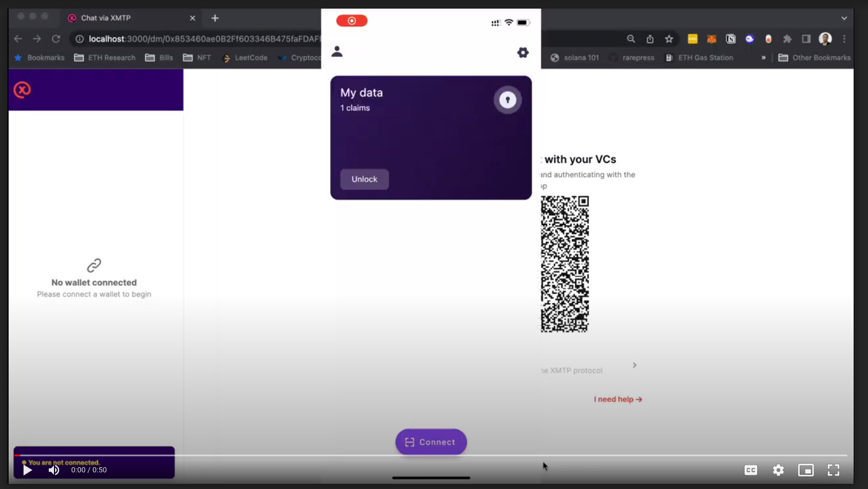Screen dimensions: 868x489
Task: Expand the XMTP protocol chevron row
Action: pyautogui.click(x=634, y=365)
